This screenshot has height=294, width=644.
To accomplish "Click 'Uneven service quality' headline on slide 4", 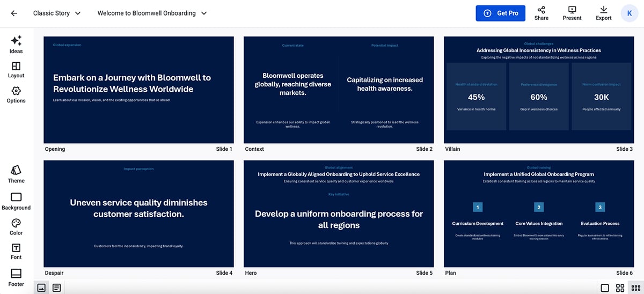I will (x=138, y=208).
